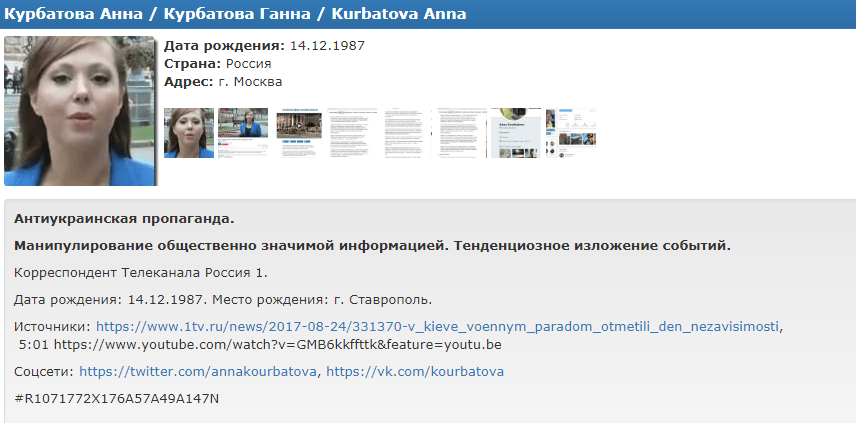
Task: Open the eighth thumbnail showing VK profile page
Action: pos(570,131)
